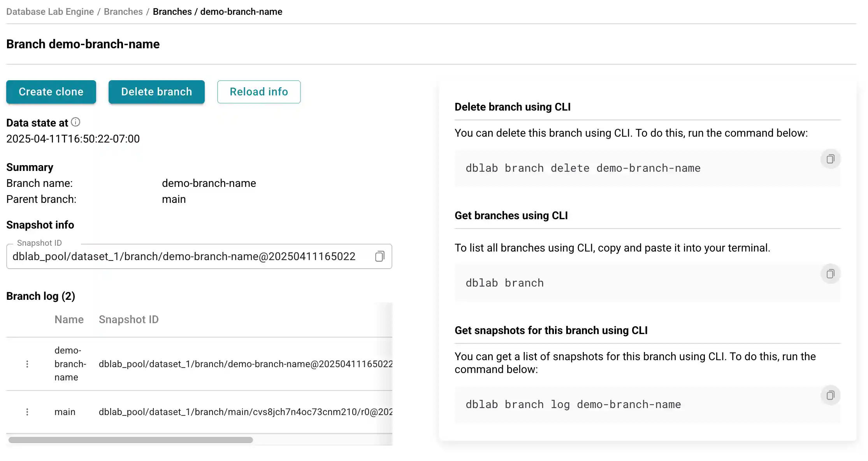Click the Snapshot ID column header
This screenshot has width=868, height=461.
point(128,319)
